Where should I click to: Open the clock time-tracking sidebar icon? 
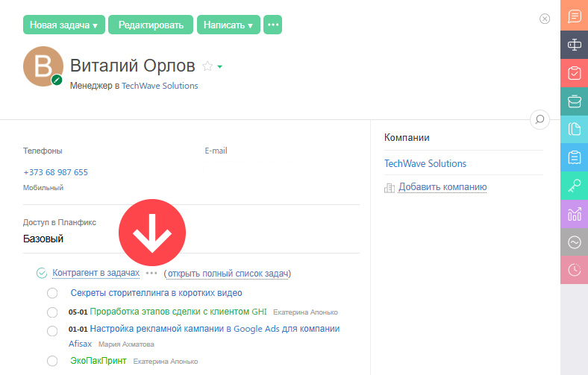pyautogui.click(x=574, y=270)
